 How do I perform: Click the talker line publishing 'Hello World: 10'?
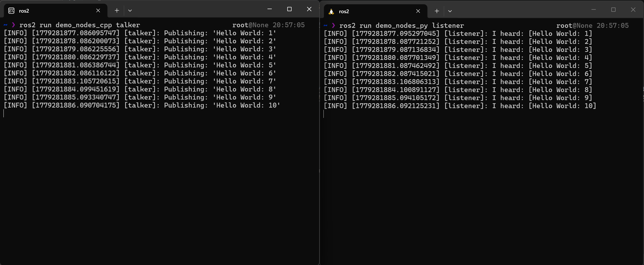[x=142, y=106]
